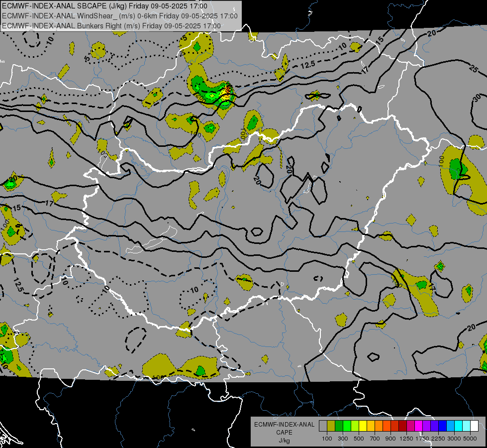Pick the olive swatch in CAPE legend
The width and height of the screenshot is (487, 448).
331,426
